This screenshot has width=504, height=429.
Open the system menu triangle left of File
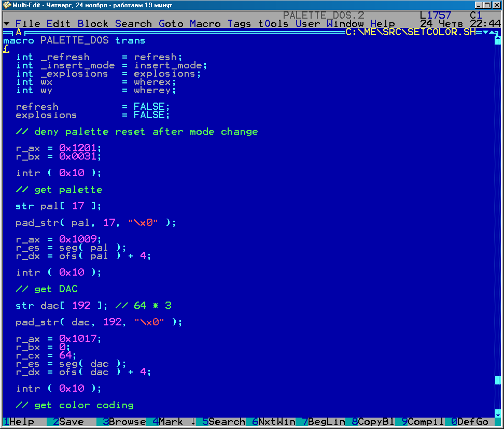click(6, 24)
